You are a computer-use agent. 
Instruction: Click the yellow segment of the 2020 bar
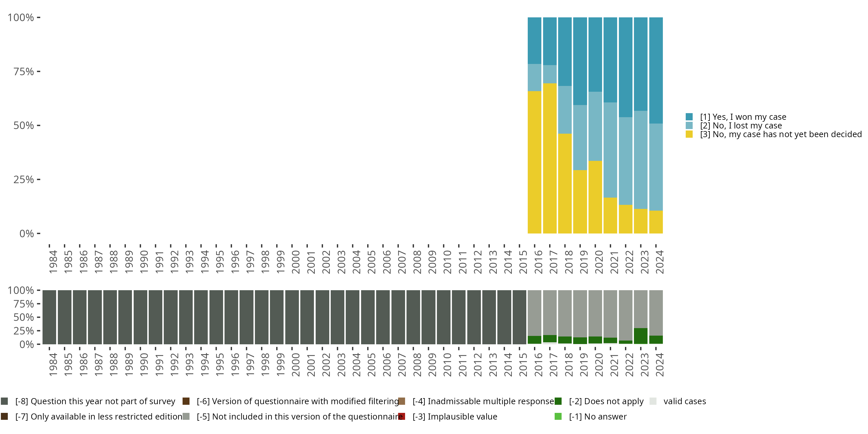click(595, 197)
